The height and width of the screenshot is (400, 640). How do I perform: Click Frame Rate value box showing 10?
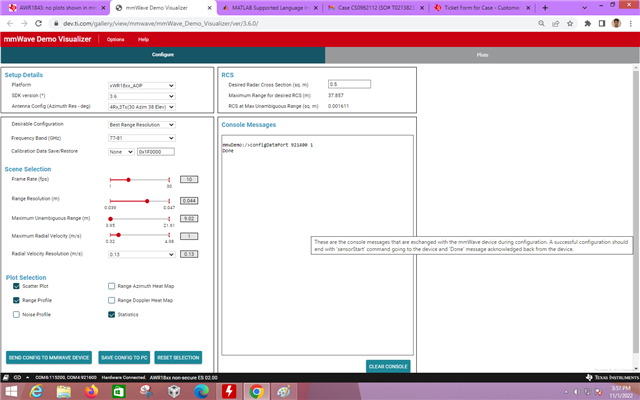pos(189,180)
